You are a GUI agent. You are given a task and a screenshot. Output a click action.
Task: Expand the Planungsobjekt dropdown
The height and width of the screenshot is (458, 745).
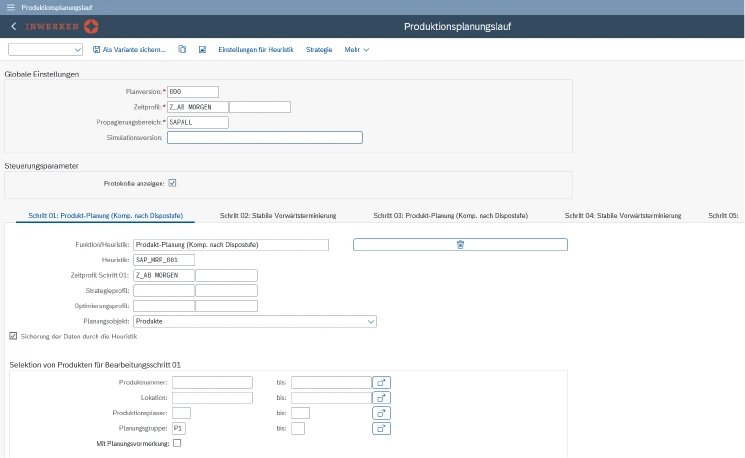[x=370, y=321]
